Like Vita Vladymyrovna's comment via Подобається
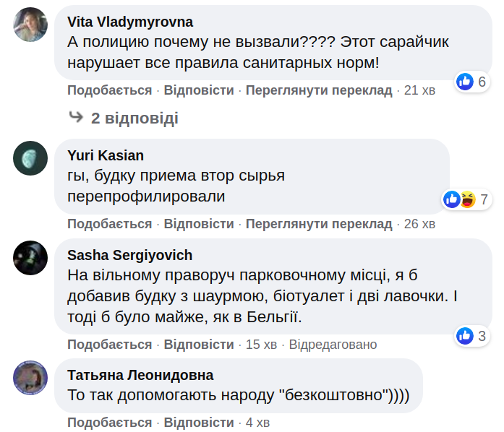This screenshot has height=432, width=504. coord(110,90)
